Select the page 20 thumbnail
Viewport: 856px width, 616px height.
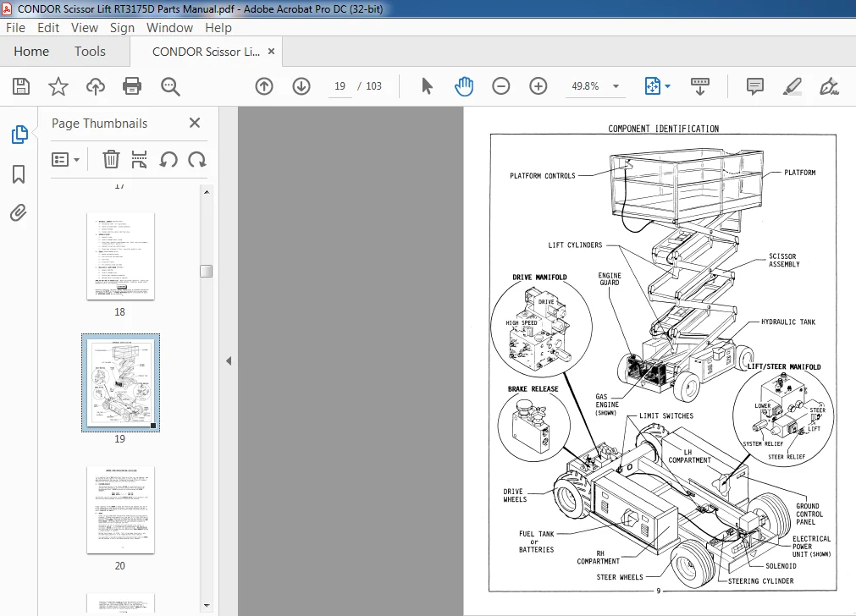(x=120, y=509)
